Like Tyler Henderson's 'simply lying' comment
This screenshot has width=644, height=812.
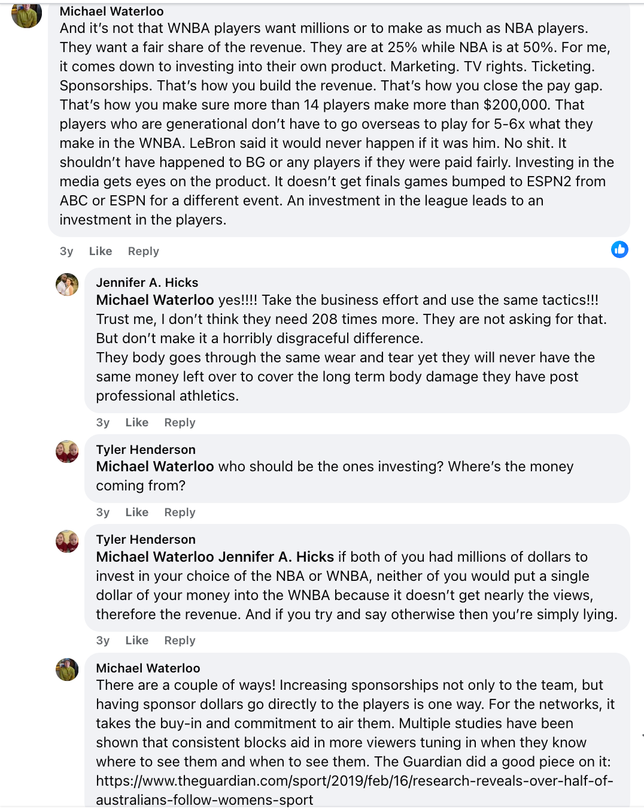(137, 641)
